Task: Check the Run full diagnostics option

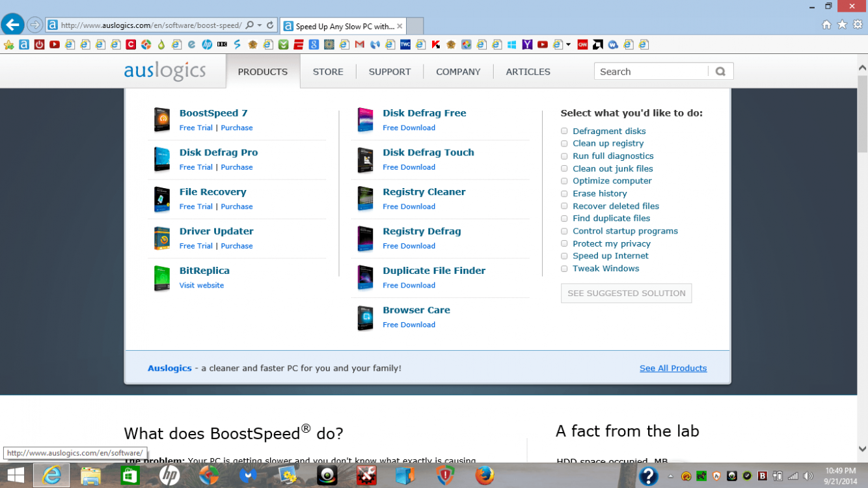Action: point(564,156)
